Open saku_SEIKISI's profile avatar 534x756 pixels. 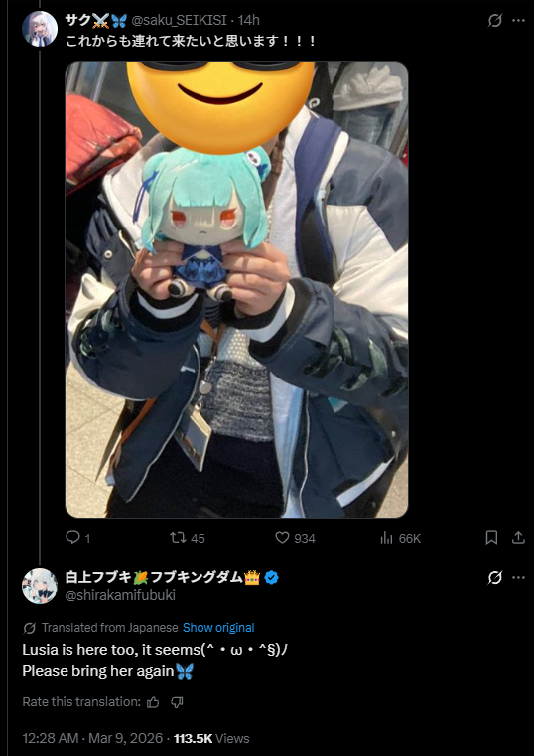(x=40, y=29)
